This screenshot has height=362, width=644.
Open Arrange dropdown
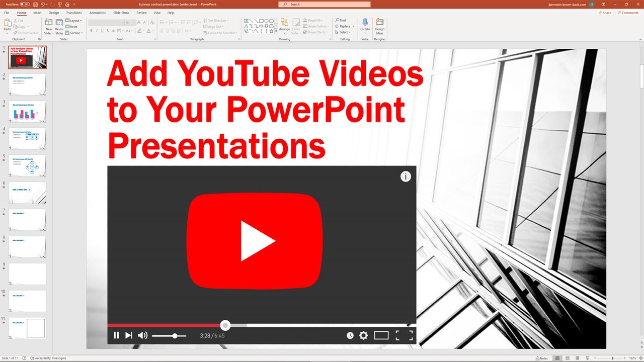coord(285,26)
